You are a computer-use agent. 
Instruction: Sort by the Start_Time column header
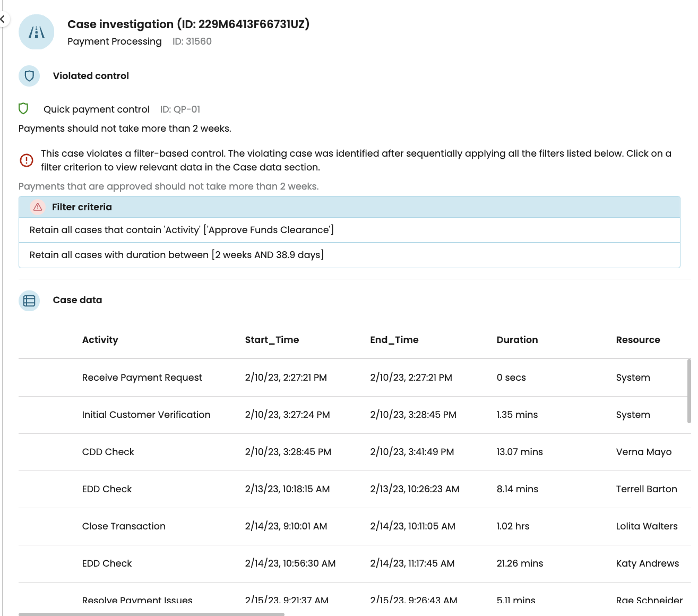[272, 340]
